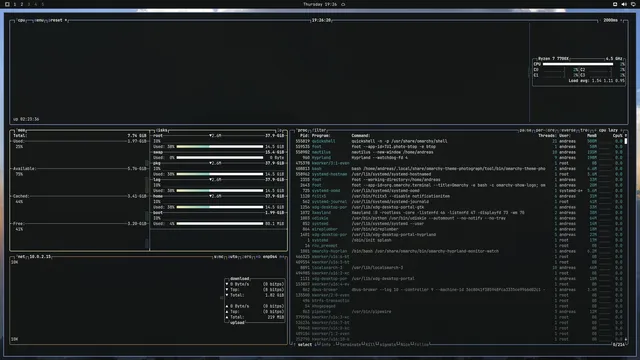
Task: Open the volume icon in system tray
Action: [x=624, y=4]
